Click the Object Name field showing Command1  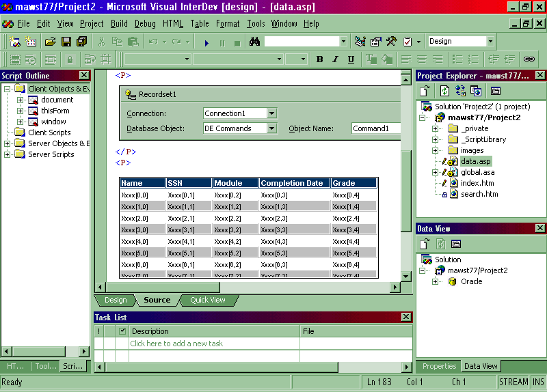[375, 128]
